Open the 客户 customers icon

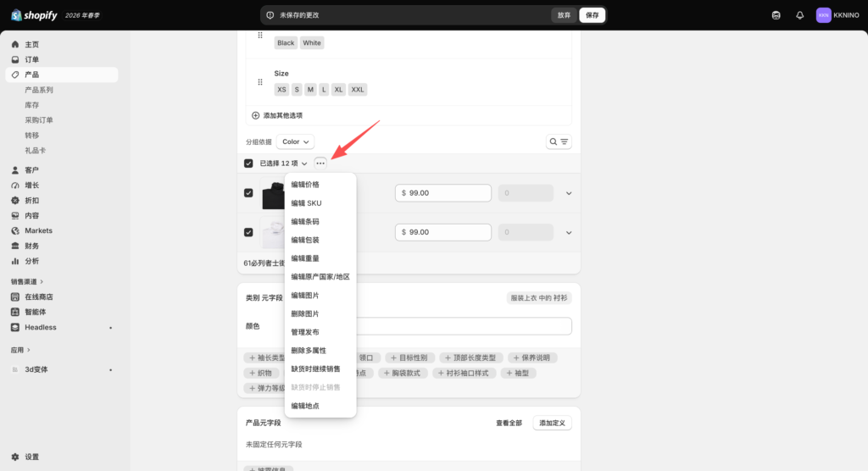tap(15, 170)
